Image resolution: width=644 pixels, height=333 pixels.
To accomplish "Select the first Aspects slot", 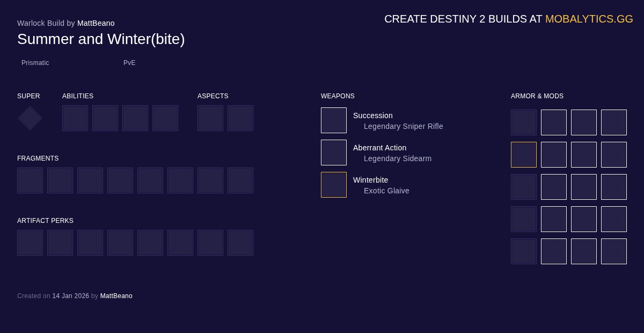I will (x=210, y=118).
